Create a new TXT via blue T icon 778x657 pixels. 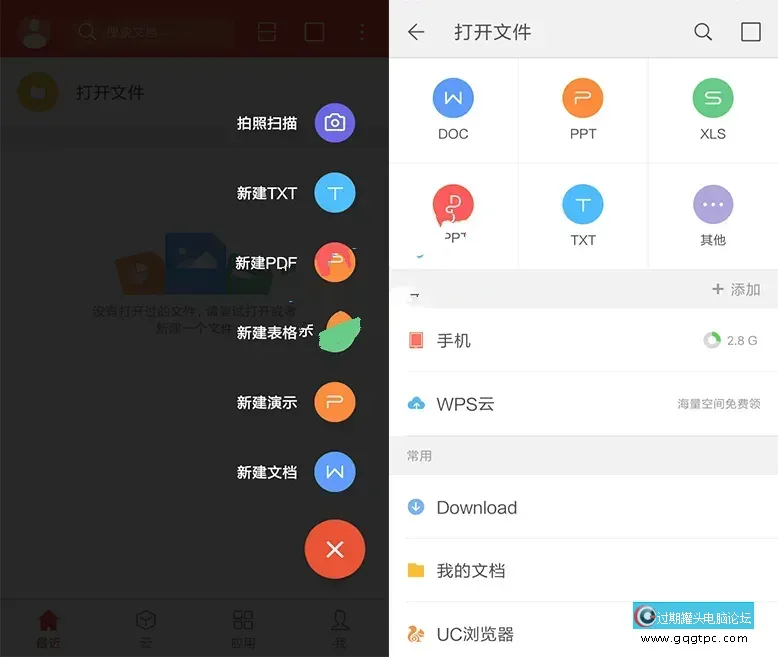335,193
